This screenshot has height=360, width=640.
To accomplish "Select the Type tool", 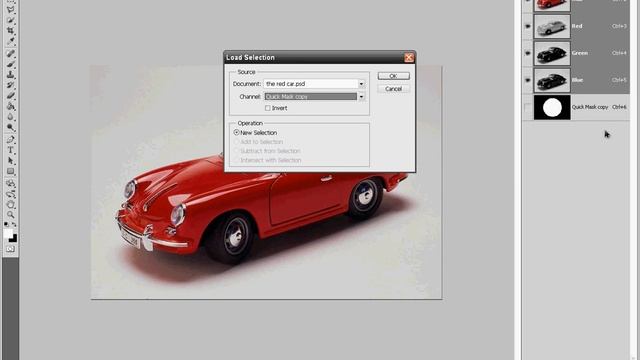I will coord(11,150).
